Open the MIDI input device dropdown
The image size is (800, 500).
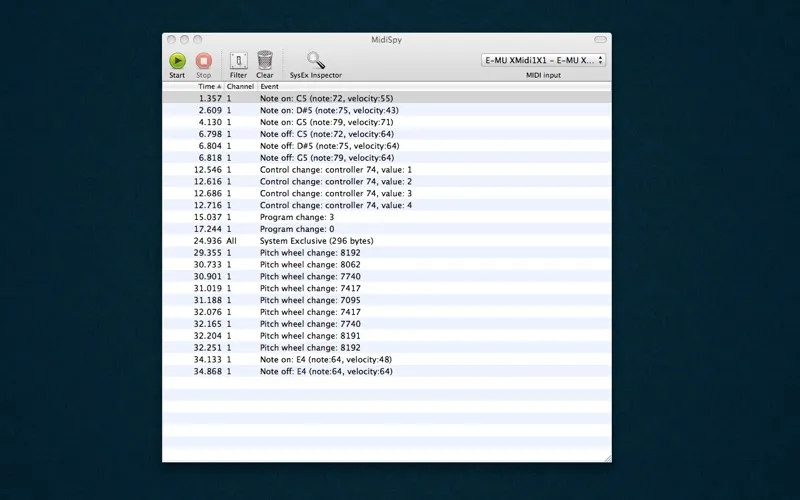pyautogui.click(x=543, y=60)
